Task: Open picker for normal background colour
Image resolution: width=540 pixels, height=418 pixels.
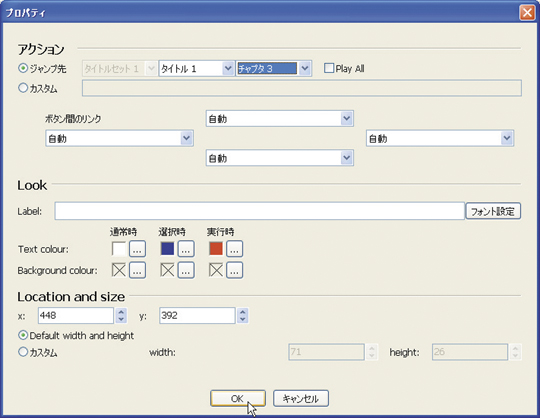Action: (x=137, y=270)
